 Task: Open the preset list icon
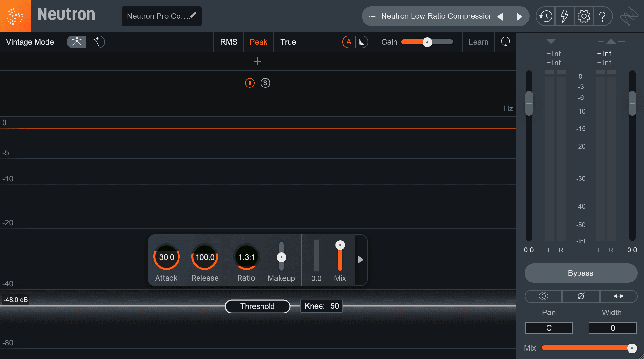click(372, 16)
